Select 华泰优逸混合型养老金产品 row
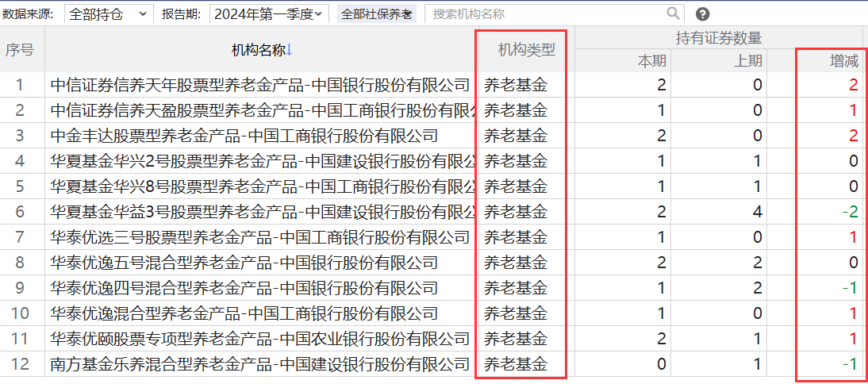Screen dimensions: 868x384 click(432, 313)
